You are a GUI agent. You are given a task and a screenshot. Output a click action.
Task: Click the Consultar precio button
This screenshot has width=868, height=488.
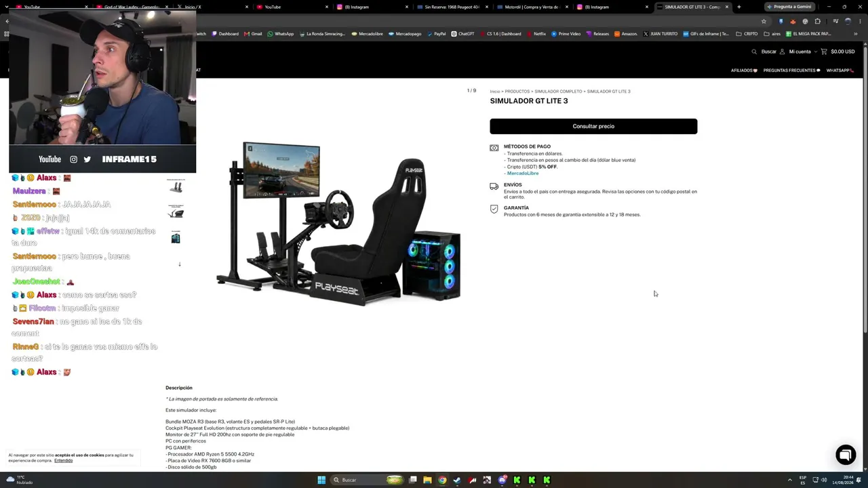click(x=593, y=126)
